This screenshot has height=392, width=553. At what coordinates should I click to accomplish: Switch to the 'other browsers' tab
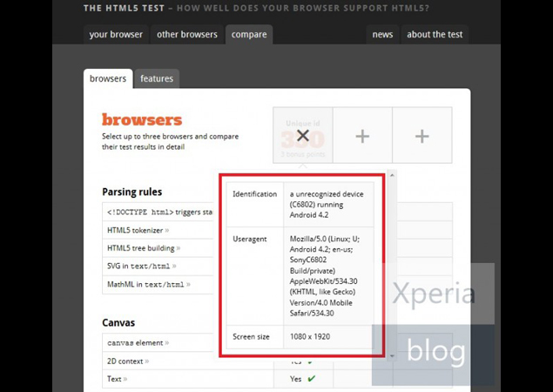pos(186,35)
